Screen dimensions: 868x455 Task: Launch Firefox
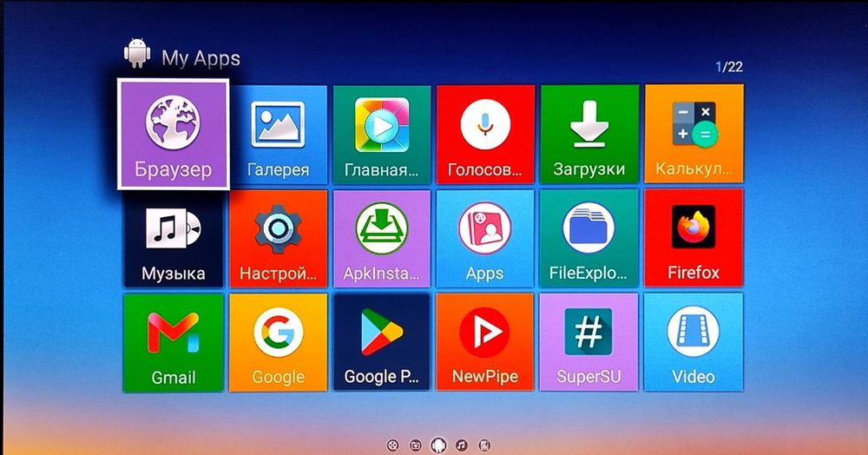[694, 238]
